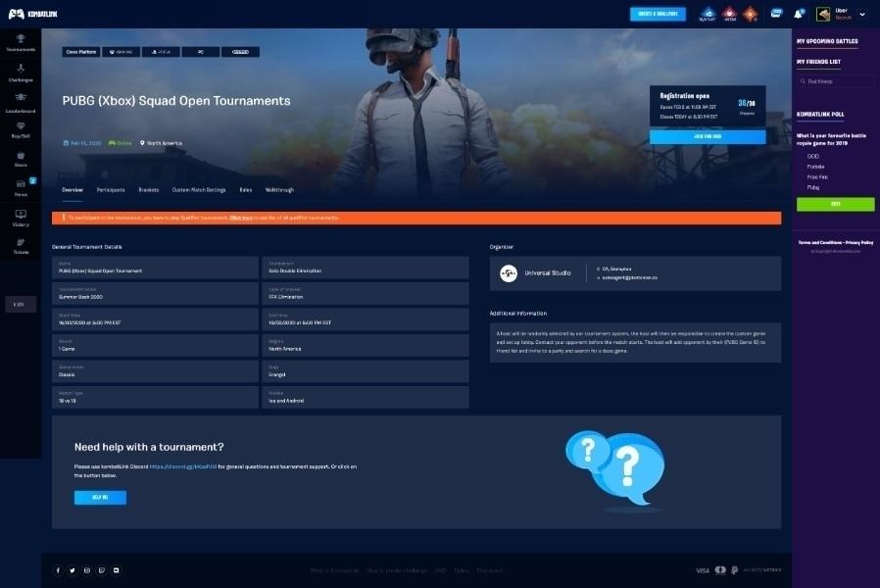Open the language selector in the sidebar
Viewport: 880px width, 588px height.
[21, 304]
